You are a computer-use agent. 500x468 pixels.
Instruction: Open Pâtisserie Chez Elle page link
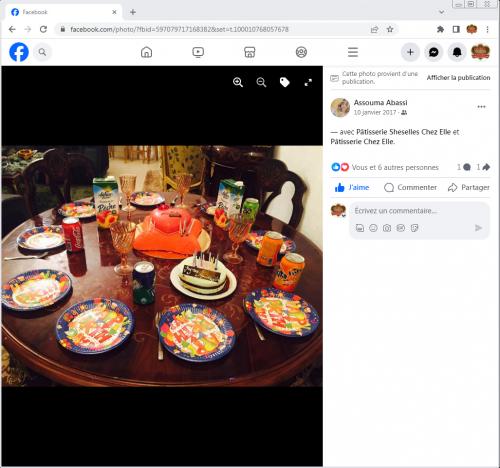(x=362, y=142)
